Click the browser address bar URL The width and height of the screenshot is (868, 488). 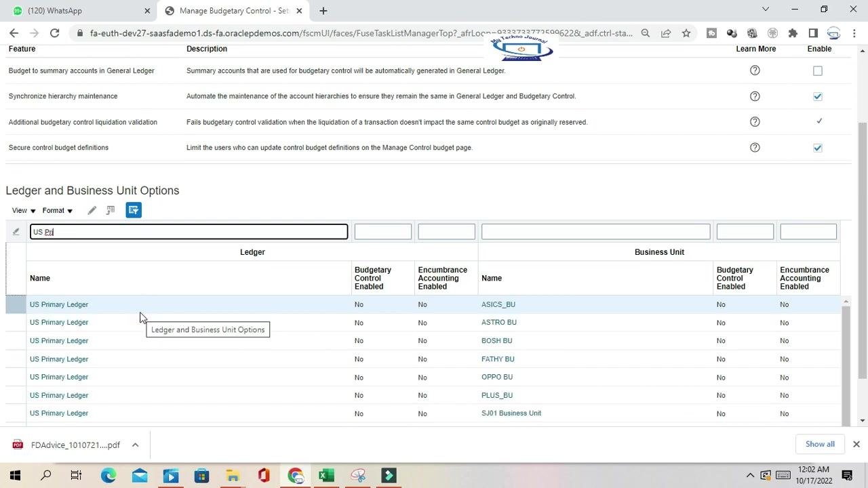click(x=361, y=33)
